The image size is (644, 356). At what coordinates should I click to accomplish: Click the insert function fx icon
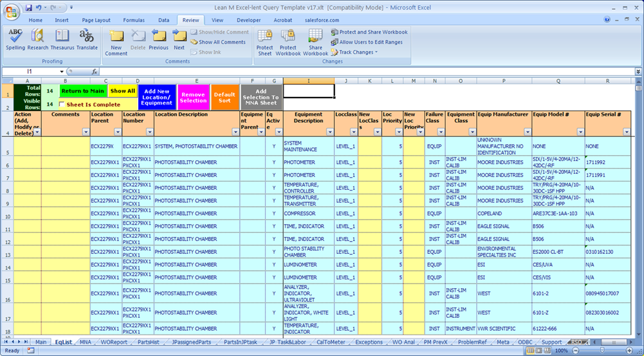tap(94, 72)
